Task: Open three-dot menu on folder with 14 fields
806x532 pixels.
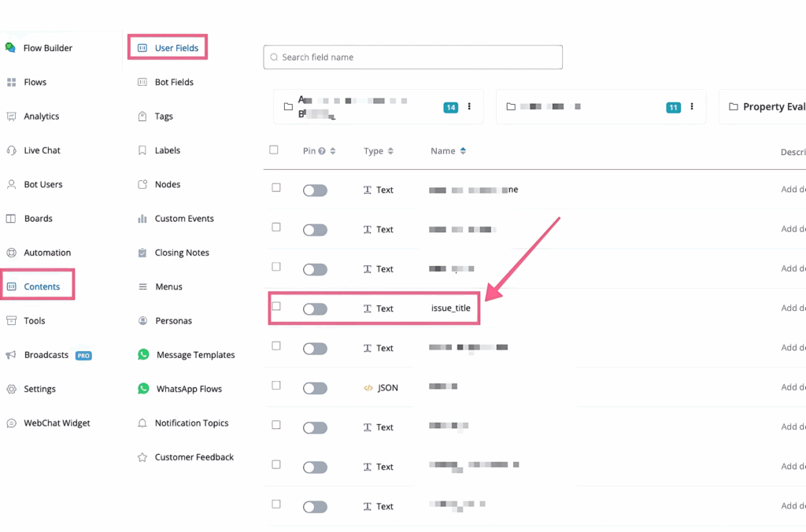Action: 470,107
